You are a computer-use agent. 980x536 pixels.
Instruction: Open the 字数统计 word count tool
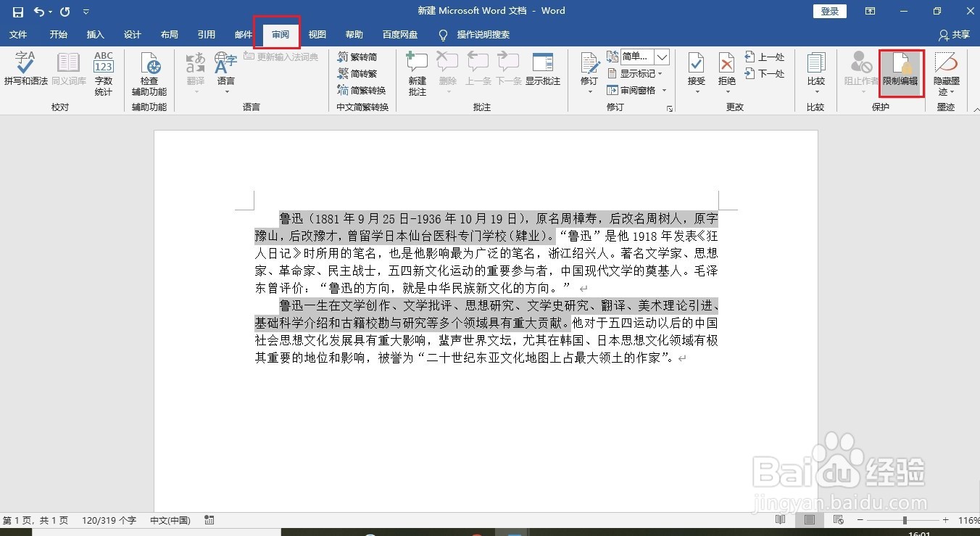click(x=103, y=73)
